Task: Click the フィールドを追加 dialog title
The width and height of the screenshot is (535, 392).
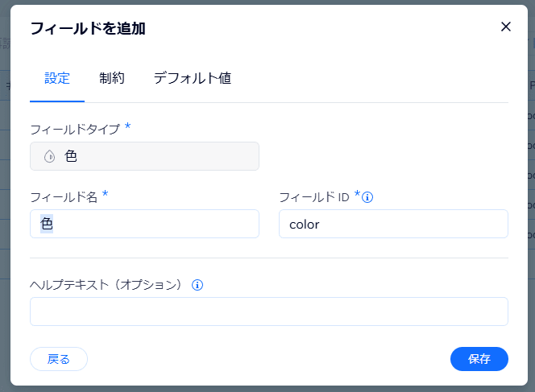Action: (88, 28)
